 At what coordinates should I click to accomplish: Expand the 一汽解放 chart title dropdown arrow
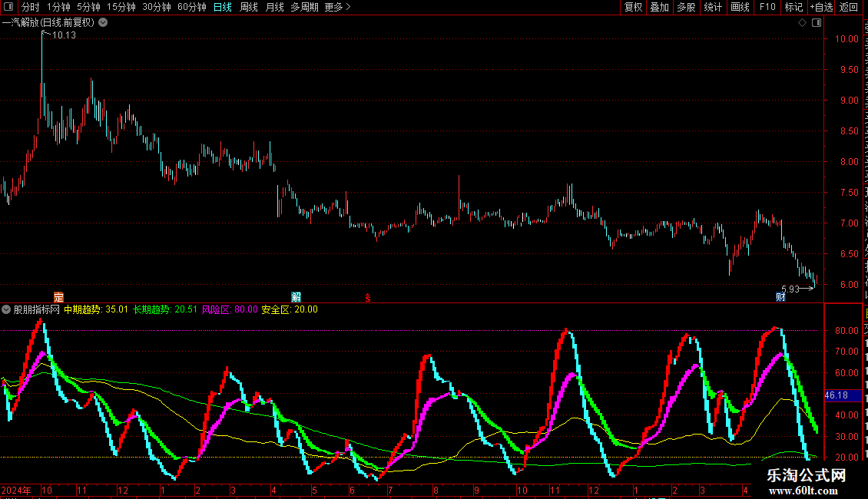(103, 23)
